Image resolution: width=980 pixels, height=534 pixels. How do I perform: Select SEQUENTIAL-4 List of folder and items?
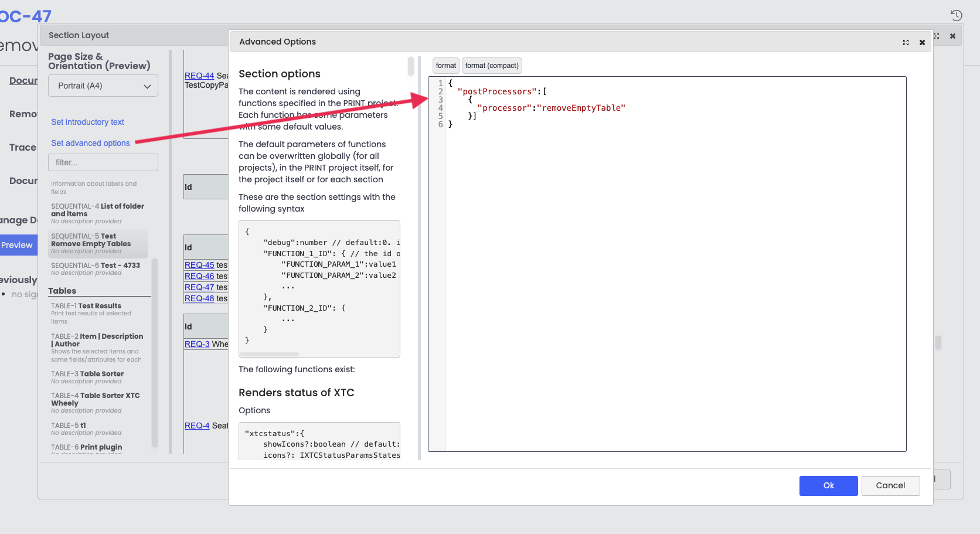[98, 213]
